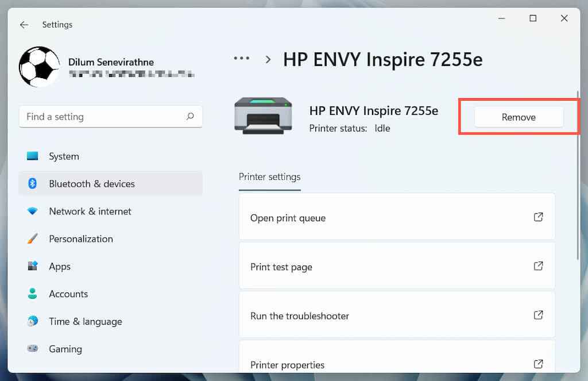
Task: Click the Wi-Fi network icon
Action: (x=33, y=211)
